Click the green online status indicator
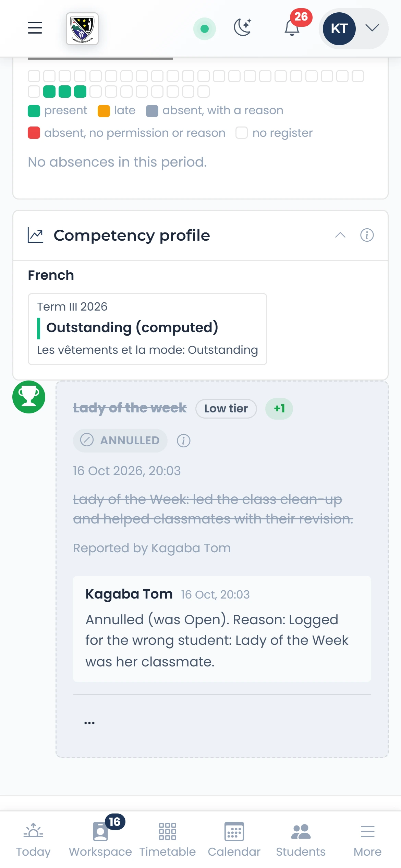 205,29
